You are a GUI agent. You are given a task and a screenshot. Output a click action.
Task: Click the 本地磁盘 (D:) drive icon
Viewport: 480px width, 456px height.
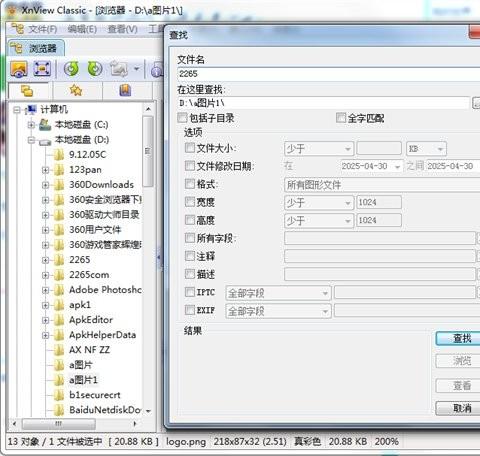pyautogui.click(x=45, y=141)
